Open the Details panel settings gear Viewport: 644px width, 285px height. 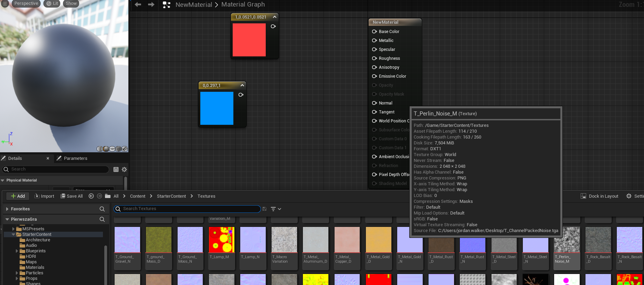pyautogui.click(x=124, y=169)
